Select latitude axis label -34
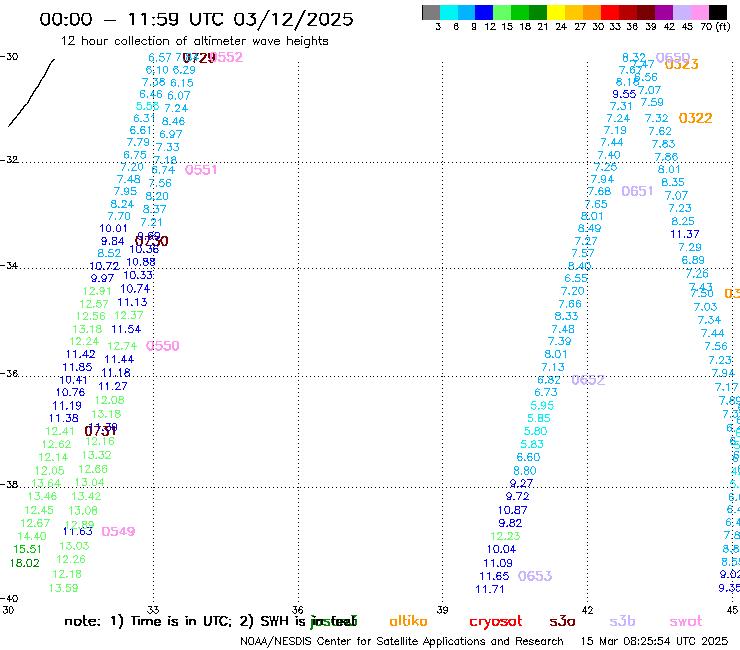The height and width of the screenshot is (650, 740). [x=9, y=266]
